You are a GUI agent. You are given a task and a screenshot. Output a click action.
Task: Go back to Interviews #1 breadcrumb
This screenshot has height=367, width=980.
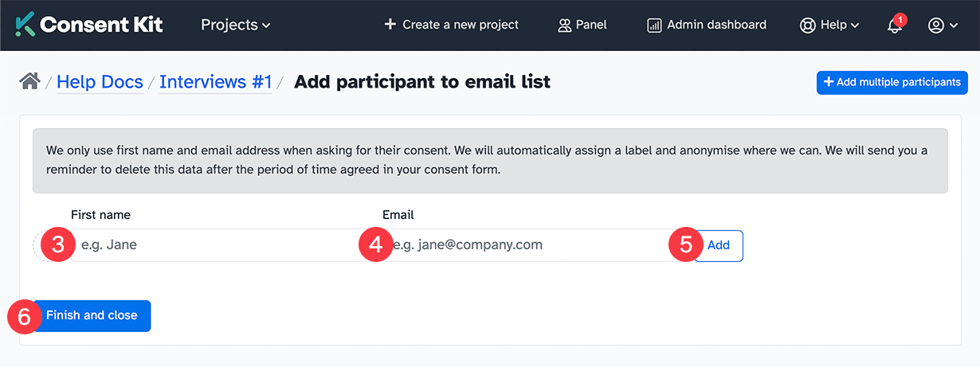click(x=215, y=81)
